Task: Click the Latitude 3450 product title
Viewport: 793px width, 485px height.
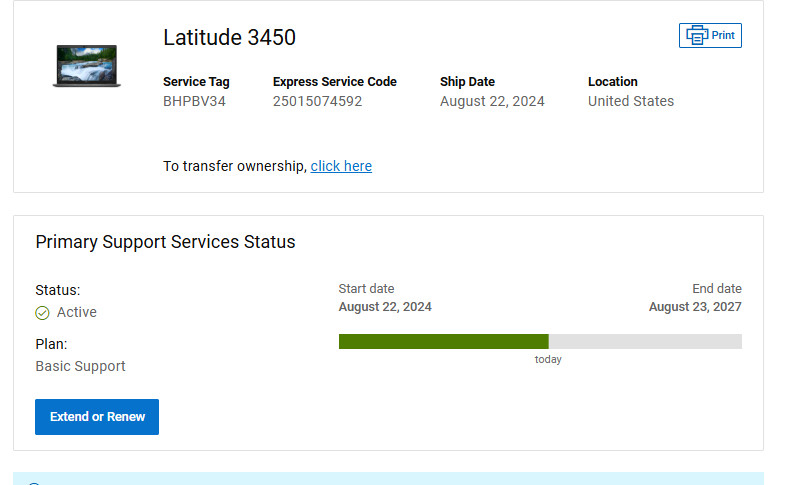Action: [229, 37]
